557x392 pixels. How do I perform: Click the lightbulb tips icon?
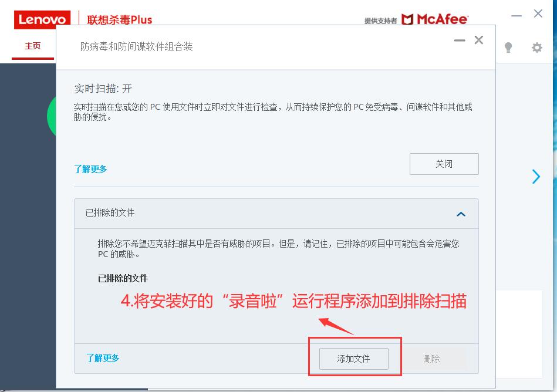tap(508, 47)
